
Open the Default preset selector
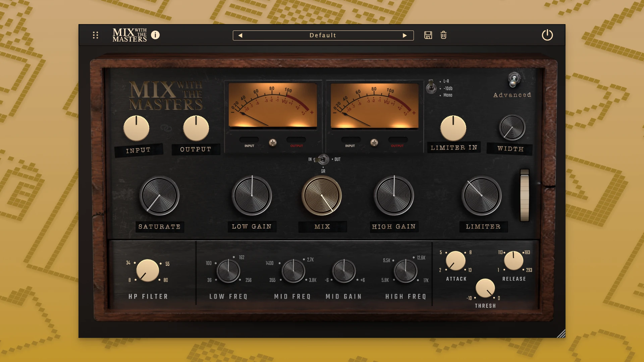tap(323, 35)
